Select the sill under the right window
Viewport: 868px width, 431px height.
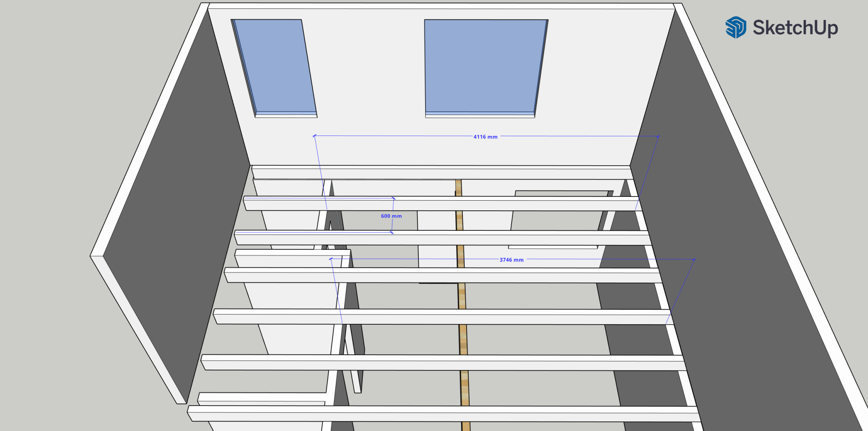click(x=480, y=115)
